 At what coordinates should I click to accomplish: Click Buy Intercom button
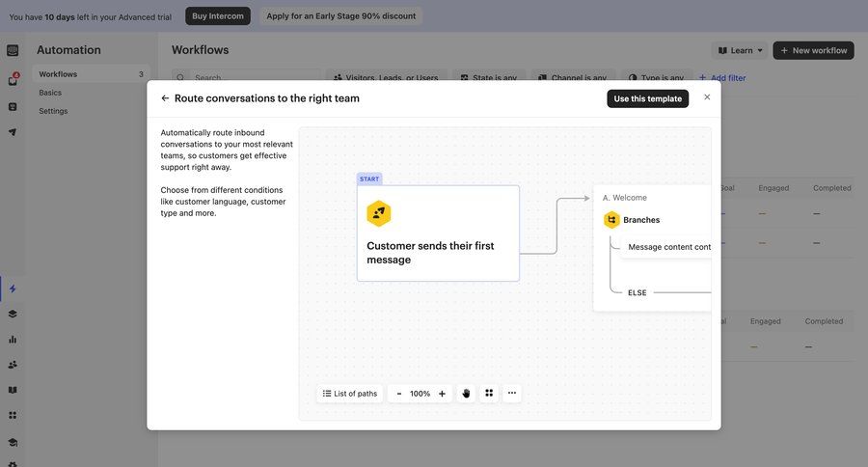pyautogui.click(x=218, y=16)
